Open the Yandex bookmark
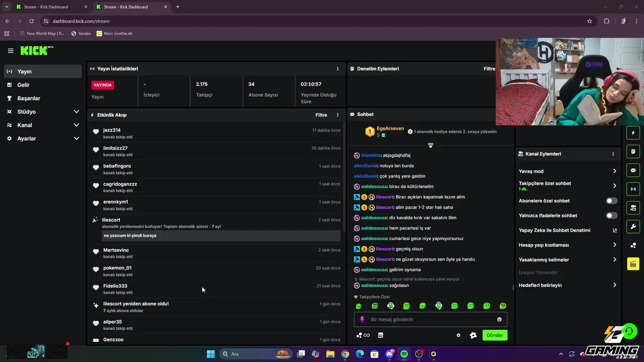This screenshot has width=644, height=362. [x=81, y=34]
